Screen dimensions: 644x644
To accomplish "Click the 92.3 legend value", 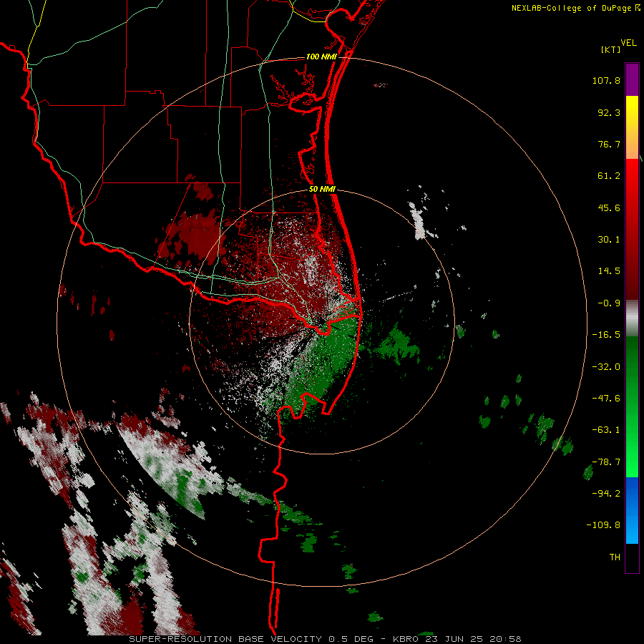I will coord(609,112).
